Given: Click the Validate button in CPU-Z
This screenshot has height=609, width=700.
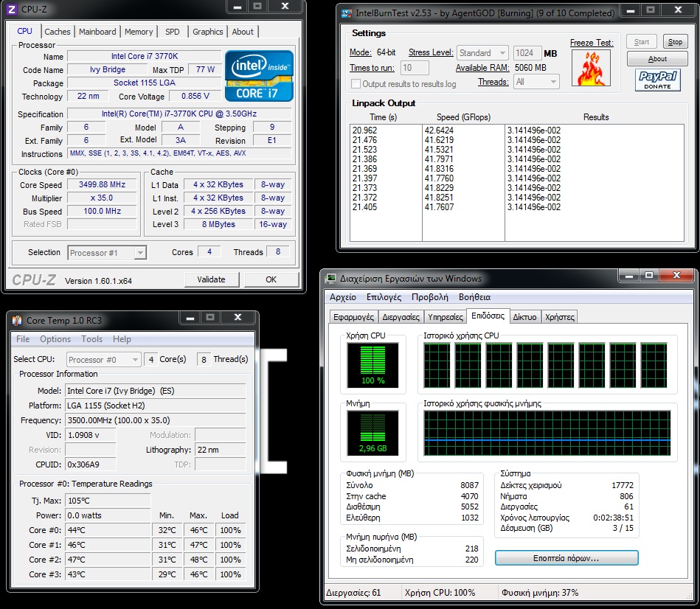Looking at the screenshot, I should [x=212, y=279].
